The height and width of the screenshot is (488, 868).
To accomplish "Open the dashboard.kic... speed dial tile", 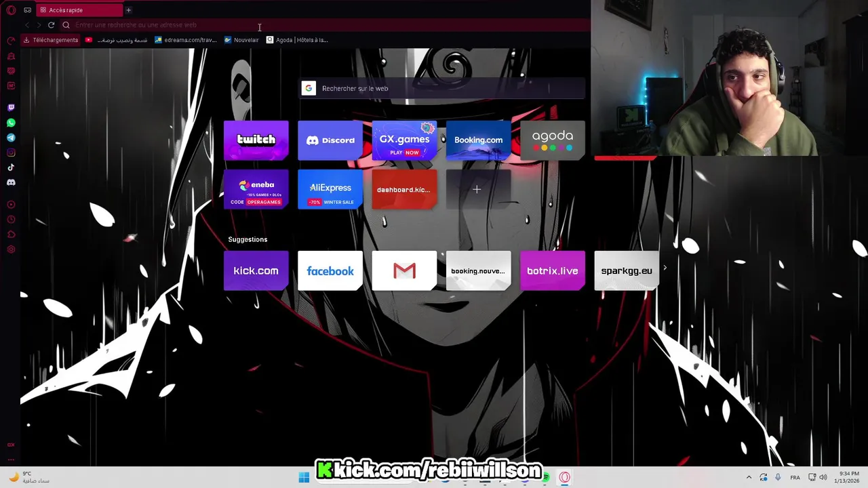I will click(x=404, y=189).
